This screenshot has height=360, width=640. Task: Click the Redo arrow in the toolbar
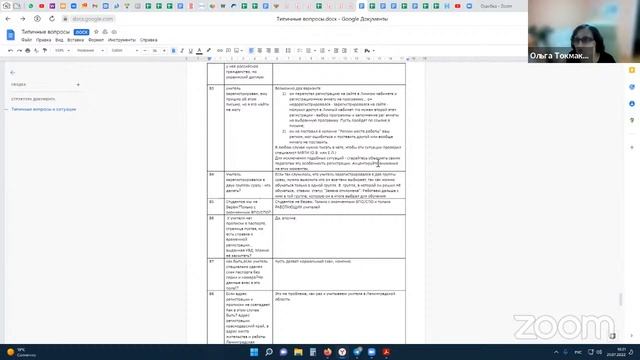[x=19, y=51]
